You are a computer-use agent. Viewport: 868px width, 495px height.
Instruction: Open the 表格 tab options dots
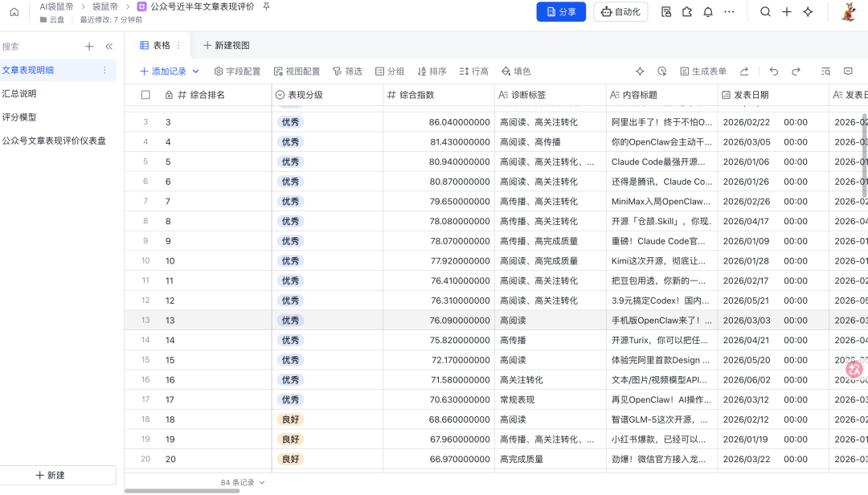tap(178, 46)
